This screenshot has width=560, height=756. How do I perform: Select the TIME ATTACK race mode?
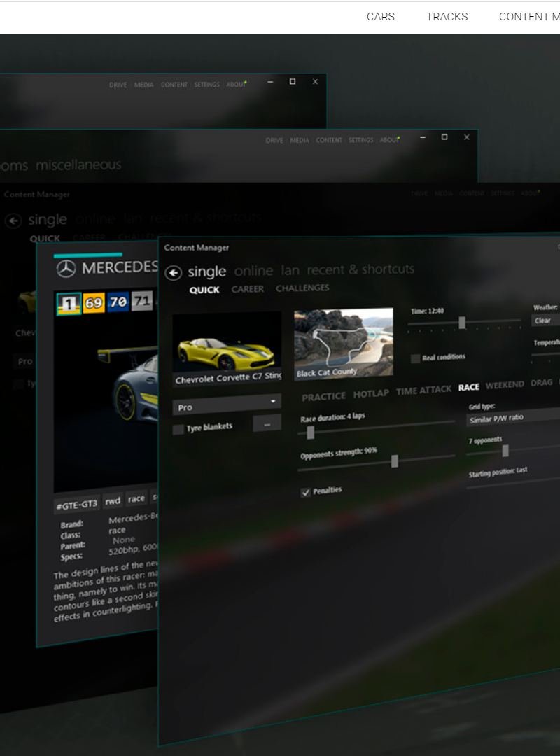tap(424, 391)
